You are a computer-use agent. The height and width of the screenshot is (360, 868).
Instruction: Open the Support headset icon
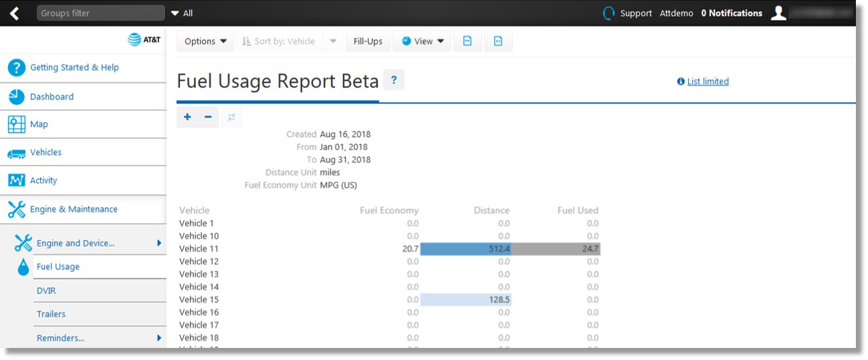[x=609, y=13]
